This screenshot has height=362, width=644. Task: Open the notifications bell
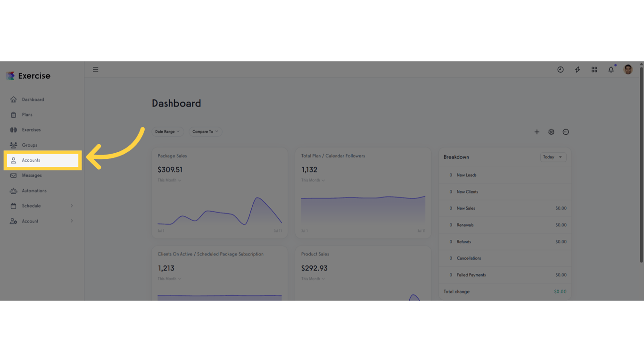click(x=611, y=69)
